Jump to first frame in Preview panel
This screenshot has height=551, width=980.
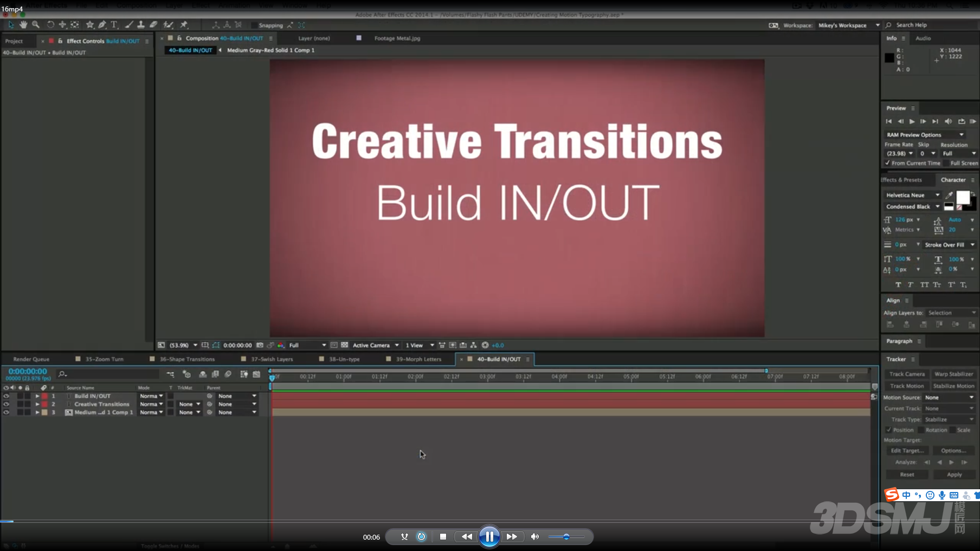(x=888, y=121)
